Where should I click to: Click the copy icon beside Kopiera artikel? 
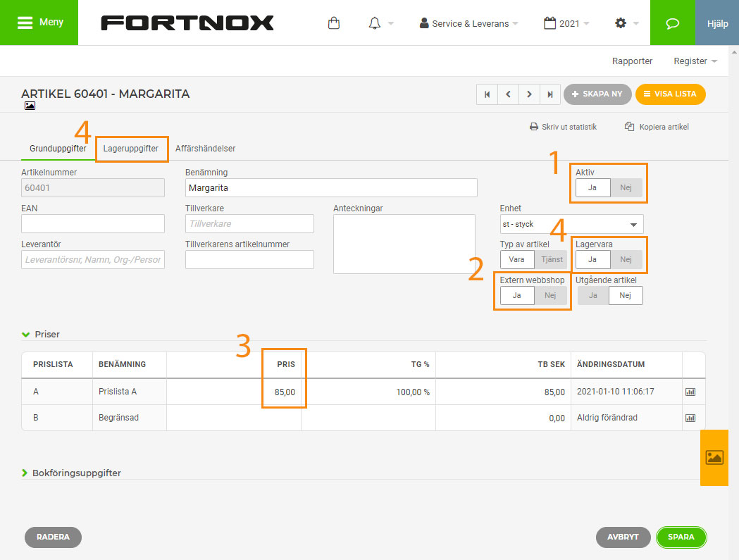(x=629, y=126)
